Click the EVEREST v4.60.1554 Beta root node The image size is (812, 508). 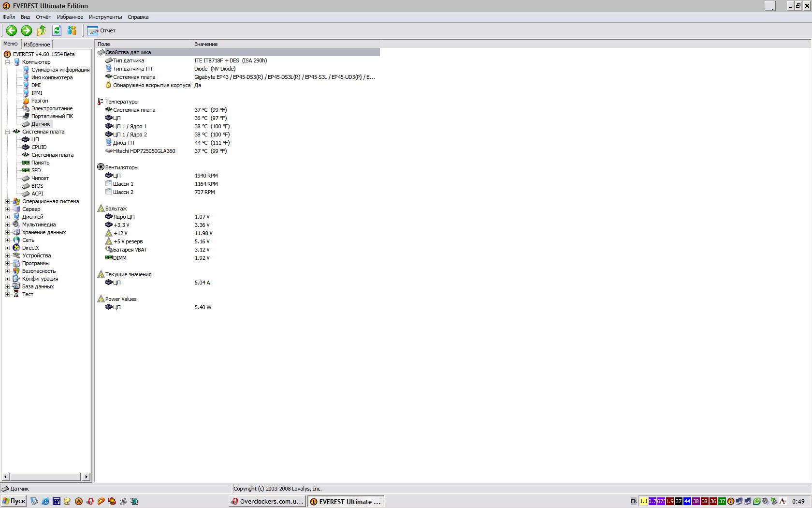coord(43,54)
